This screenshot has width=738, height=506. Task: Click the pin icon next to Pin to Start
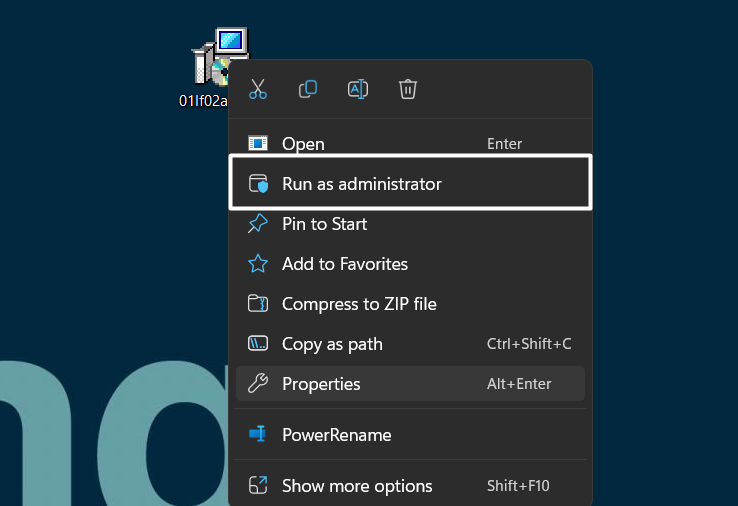[x=258, y=224]
